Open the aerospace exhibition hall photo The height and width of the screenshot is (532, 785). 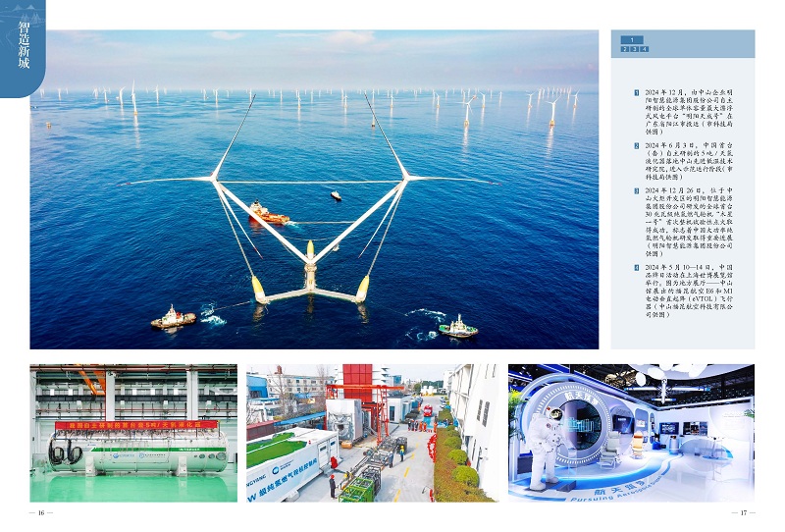631,433
